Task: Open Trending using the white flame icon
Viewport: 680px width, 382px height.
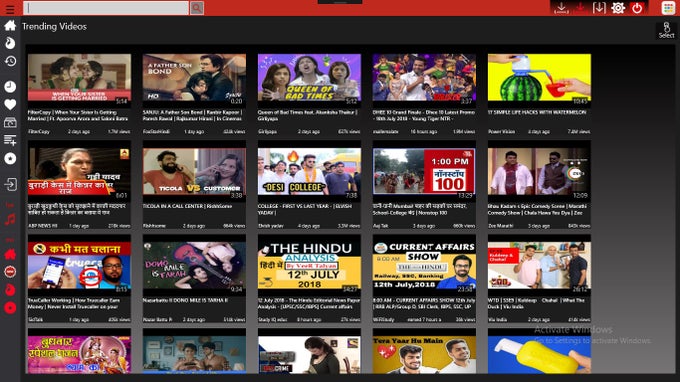Action: pyautogui.click(x=10, y=43)
